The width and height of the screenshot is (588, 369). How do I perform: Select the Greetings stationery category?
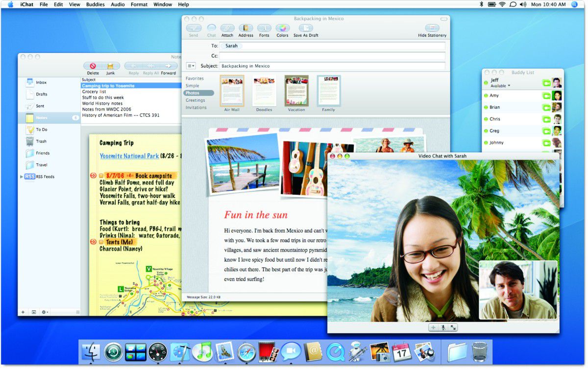point(196,100)
